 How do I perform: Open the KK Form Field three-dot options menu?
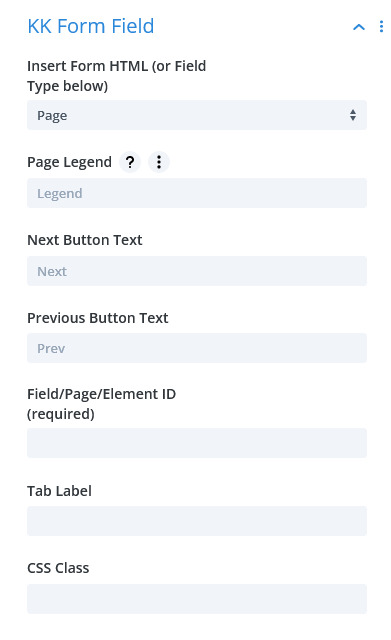click(x=381, y=27)
